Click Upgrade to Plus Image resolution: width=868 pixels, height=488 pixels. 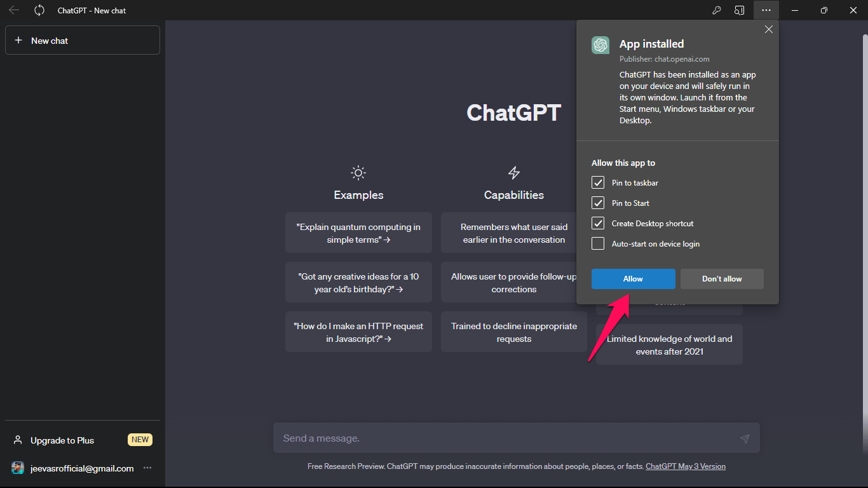(x=62, y=440)
